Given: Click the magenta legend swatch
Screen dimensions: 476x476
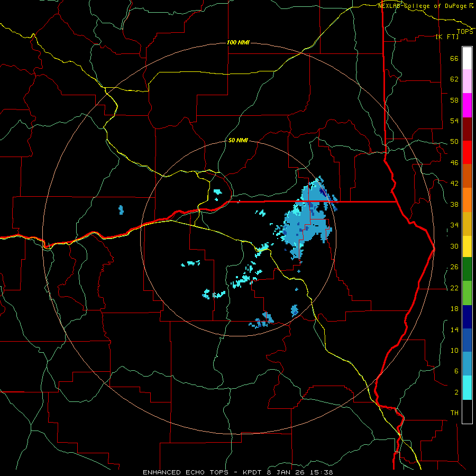Looking at the screenshot, I should point(467,105).
